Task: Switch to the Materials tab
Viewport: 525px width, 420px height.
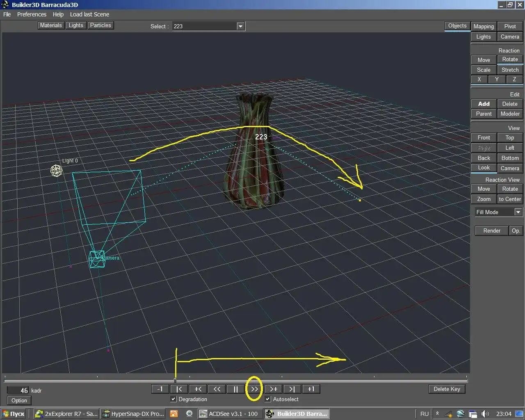Action: 51,25
